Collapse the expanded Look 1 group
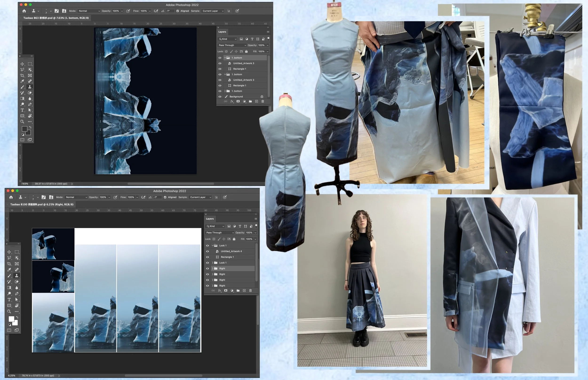Viewport: 588px width, 380px height. coord(212,245)
